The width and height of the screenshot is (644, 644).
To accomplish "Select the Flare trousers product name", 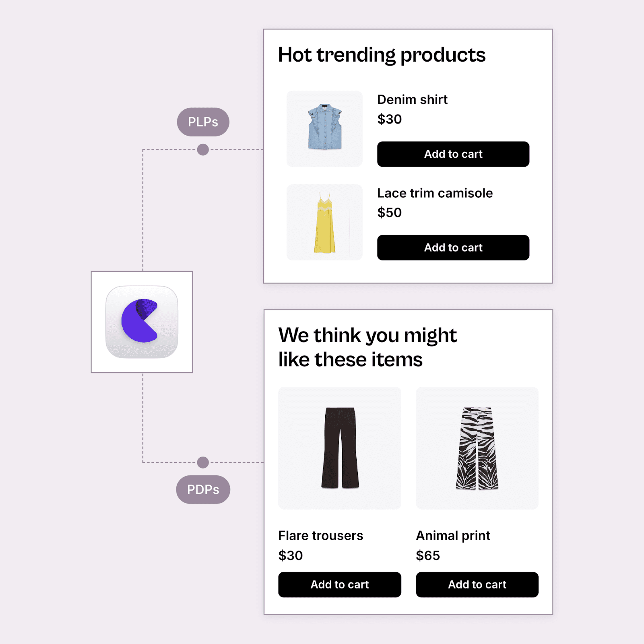I will [321, 536].
